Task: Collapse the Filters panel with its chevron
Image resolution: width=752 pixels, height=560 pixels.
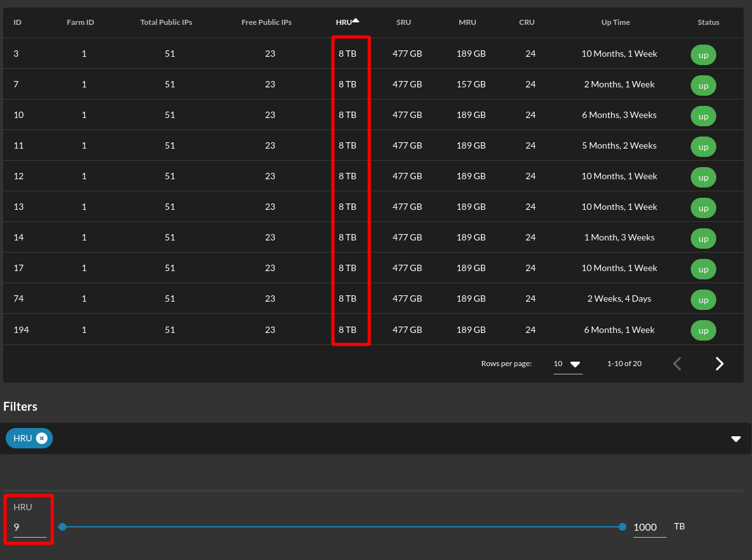Action: coord(736,439)
